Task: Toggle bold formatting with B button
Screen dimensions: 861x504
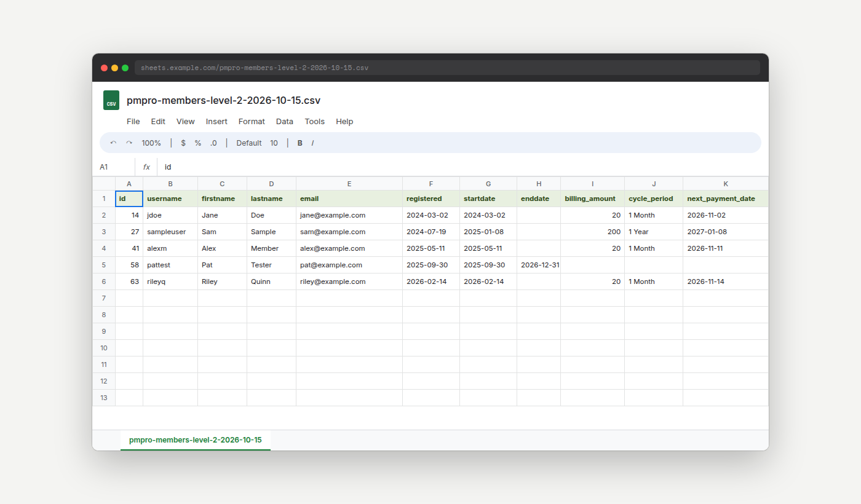Action: [300, 143]
